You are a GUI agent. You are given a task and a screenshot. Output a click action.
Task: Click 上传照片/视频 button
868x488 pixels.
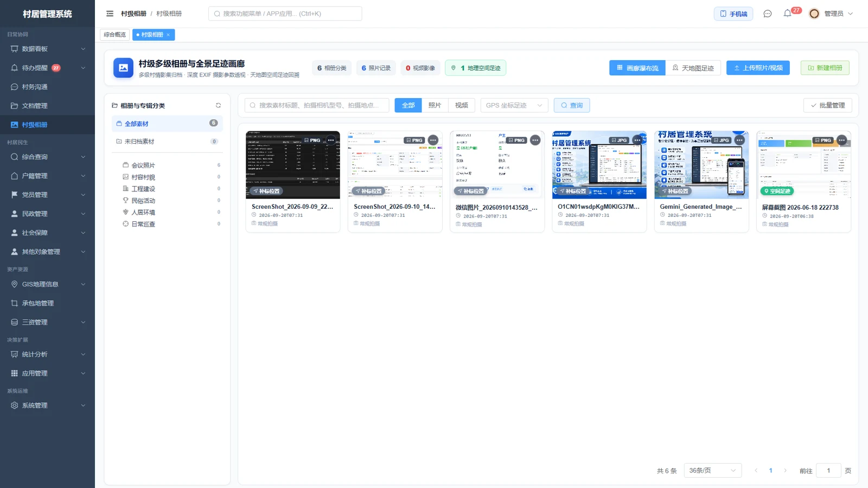(758, 68)
